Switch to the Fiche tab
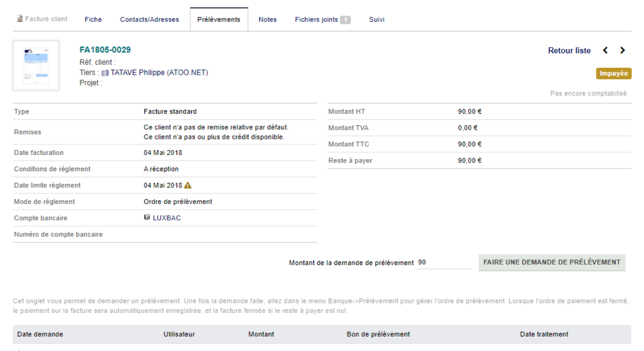This screenshot has height=351, width=644. (x=93, y=19)
